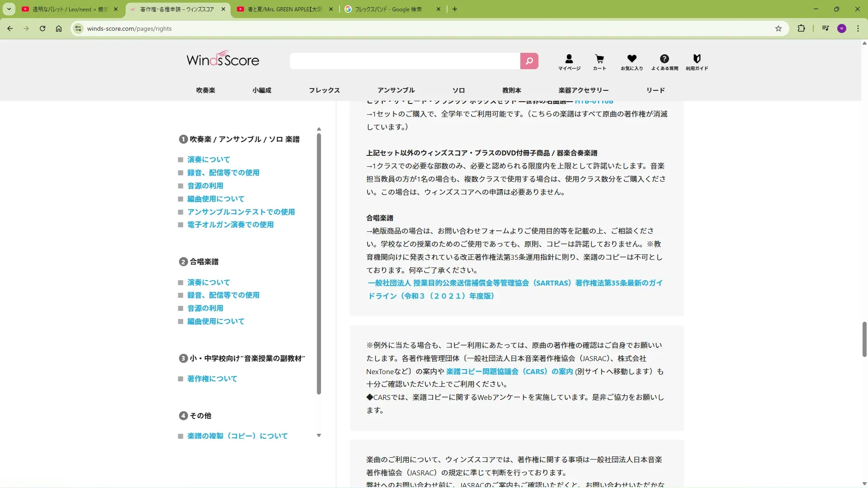Open フレックス navigation menu
The height and width of the screenshot is (488, 868).
pos(324,90)
